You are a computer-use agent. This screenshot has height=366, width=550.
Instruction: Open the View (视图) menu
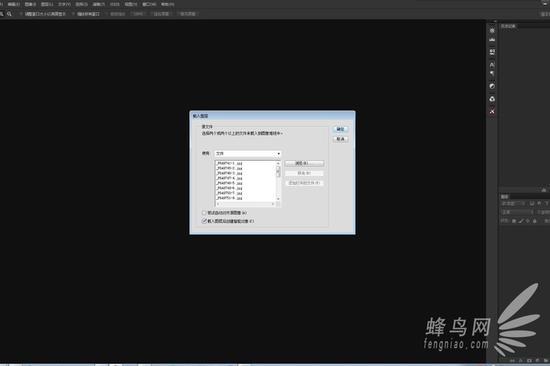point(131,4)
